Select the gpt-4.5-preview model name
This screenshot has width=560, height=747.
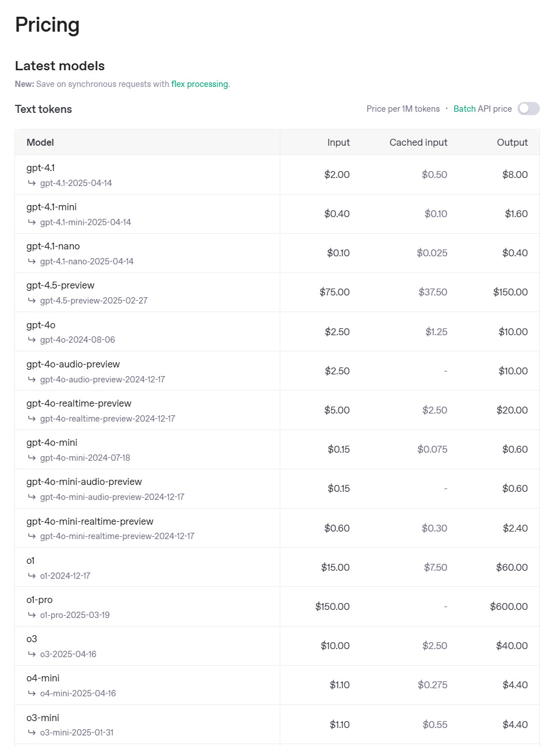[x=60, y=286]
